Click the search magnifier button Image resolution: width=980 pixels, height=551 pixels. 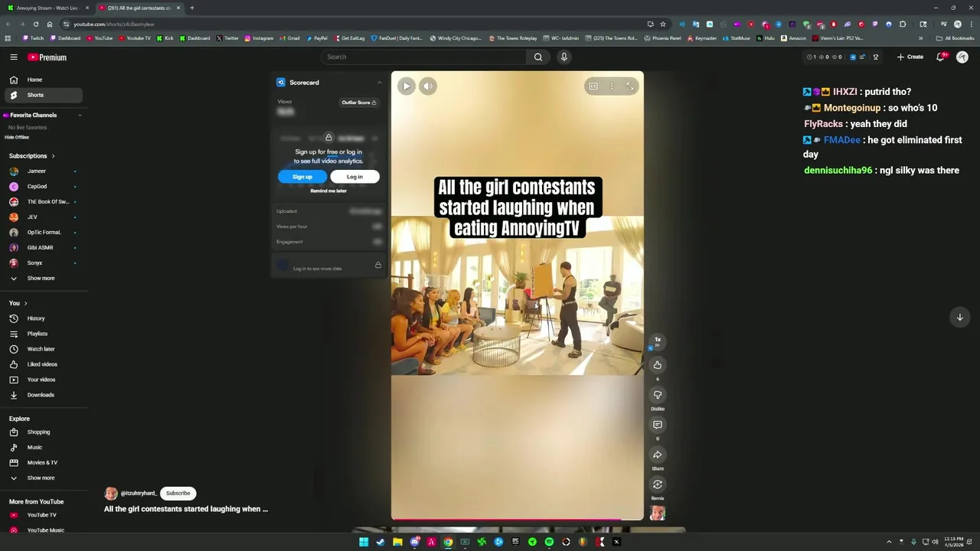tap(538, 57)
